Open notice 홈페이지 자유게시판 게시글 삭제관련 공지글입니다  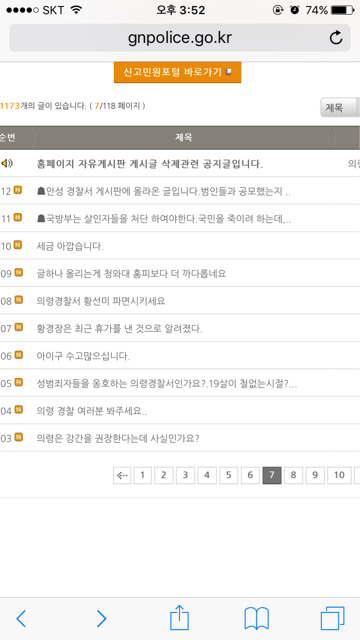point(150,164)
